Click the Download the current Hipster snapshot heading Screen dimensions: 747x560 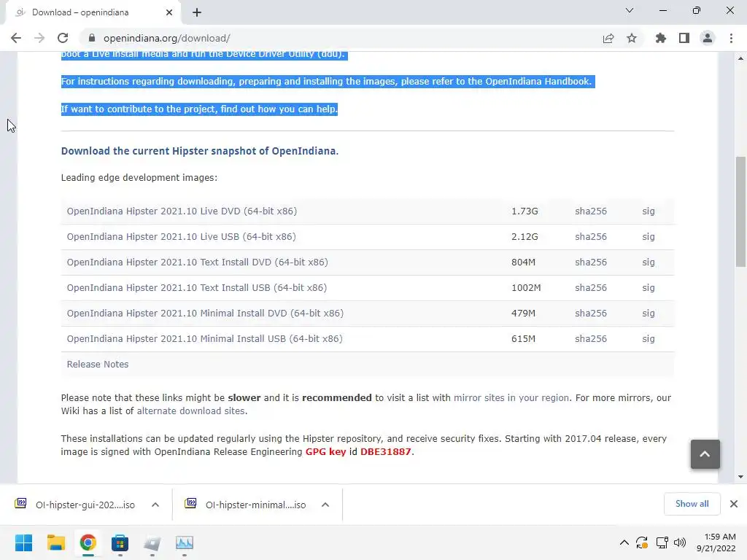(200, 151)
